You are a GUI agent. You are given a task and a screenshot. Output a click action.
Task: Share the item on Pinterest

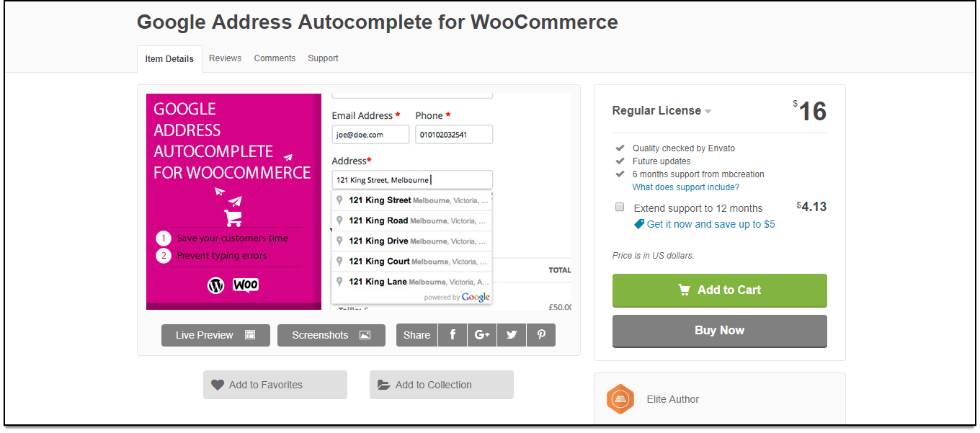[x=541, y=335]
